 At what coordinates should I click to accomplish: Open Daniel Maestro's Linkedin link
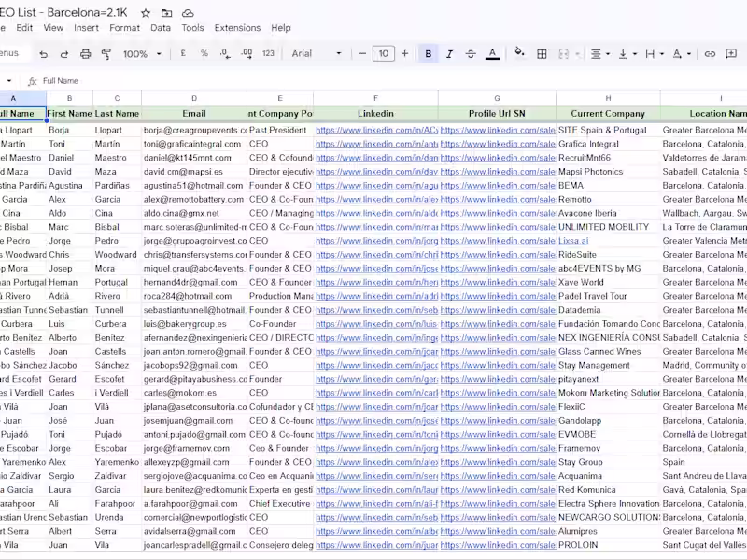[x=376, y=158]
